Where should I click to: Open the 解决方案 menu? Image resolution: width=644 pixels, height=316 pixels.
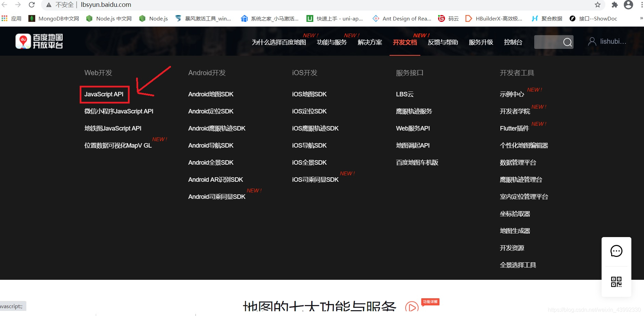(x=370, y=42)
